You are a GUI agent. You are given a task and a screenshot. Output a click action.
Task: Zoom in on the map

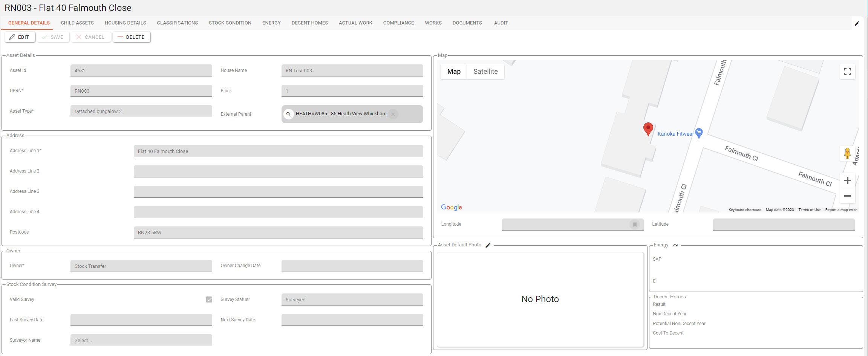[x=847, y=180]
